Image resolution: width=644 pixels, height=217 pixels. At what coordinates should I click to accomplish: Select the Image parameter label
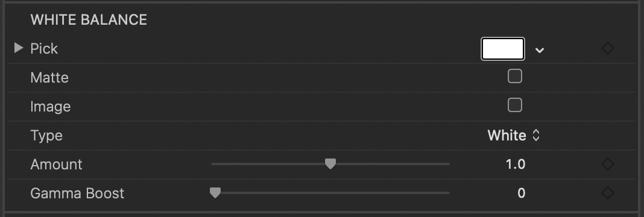click(x=51, y=107)
